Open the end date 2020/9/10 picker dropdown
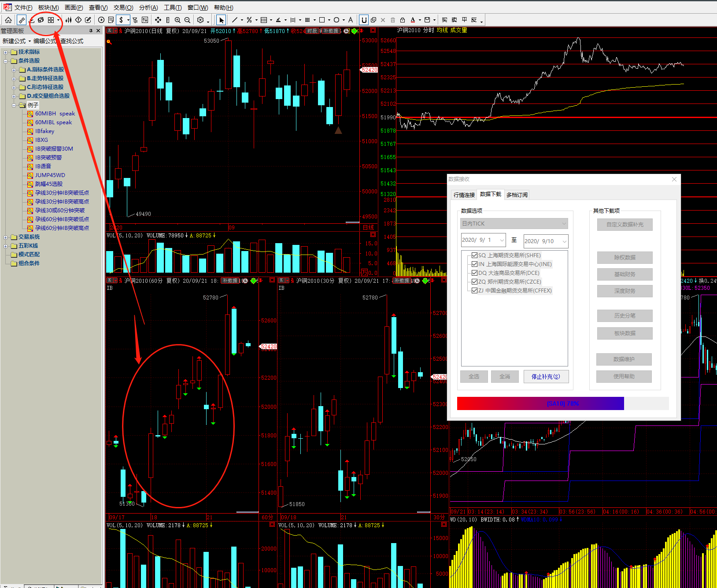717x588 pixels. (564, 241)
